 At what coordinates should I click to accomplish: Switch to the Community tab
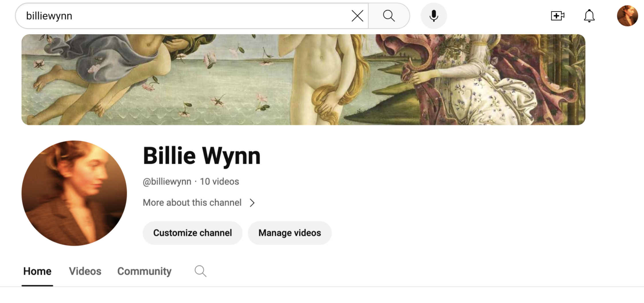tap(145, 271)
